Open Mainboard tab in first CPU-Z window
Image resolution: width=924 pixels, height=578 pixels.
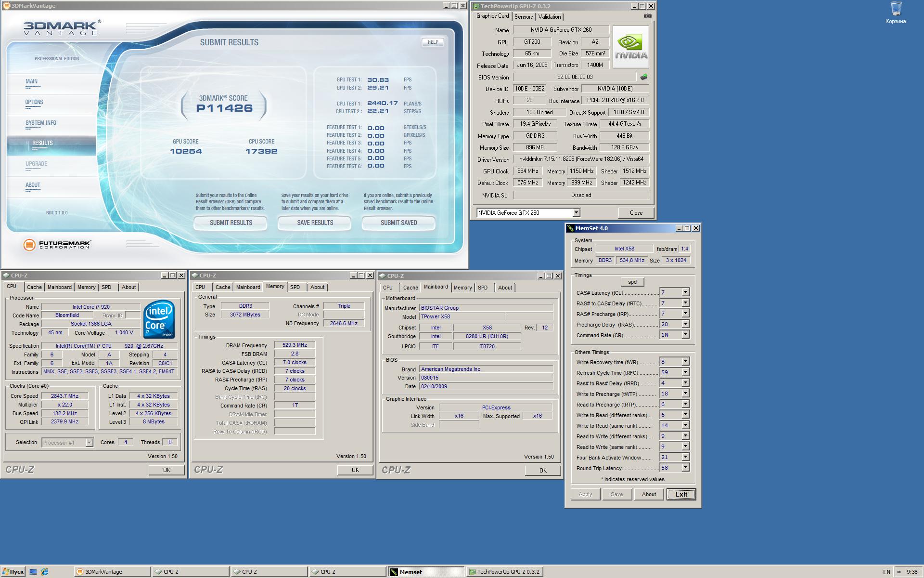[59, 287]
